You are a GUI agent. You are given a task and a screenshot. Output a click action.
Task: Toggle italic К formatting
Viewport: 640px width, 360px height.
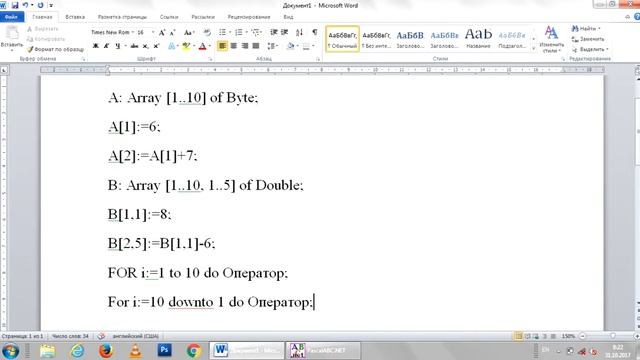tap(107, 46)
